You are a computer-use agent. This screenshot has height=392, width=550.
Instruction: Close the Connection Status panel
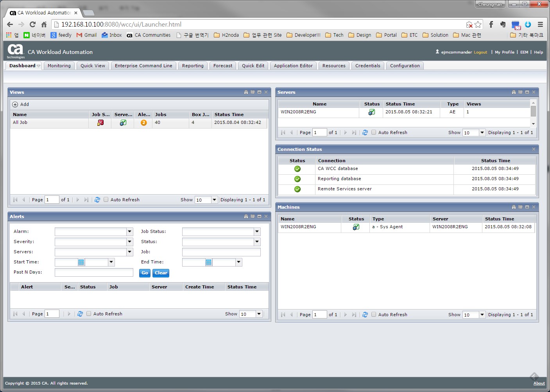[534, 149]
